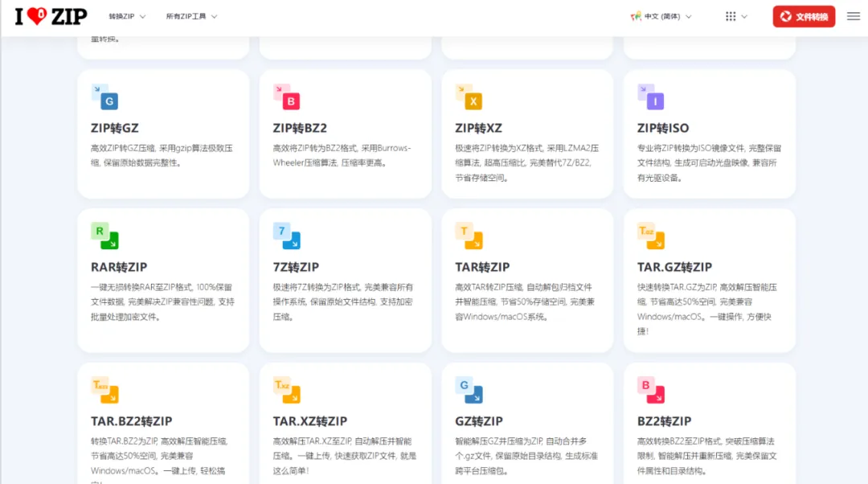Open the TAR.XZ转ZIP tool title
The height and width of the screenshot is (484, 868).
(x=310, y=420)
